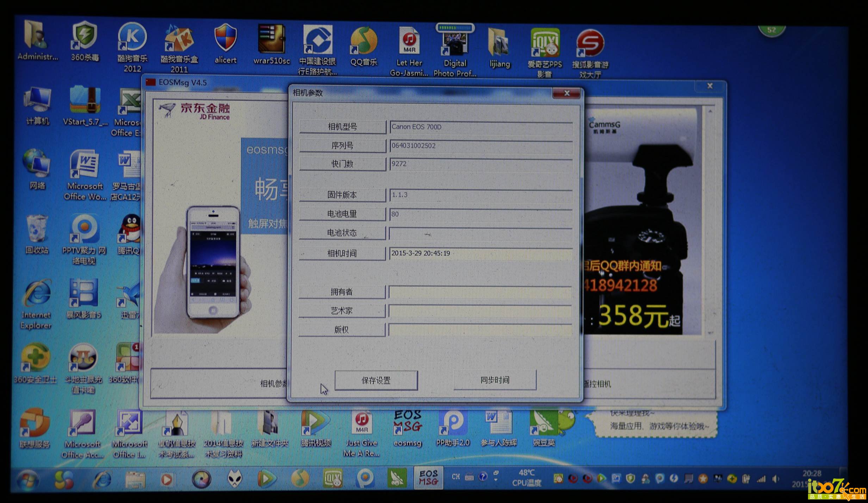Open Microsoft Office Word desktop icon
868x503 pixels.
[85, 175]
